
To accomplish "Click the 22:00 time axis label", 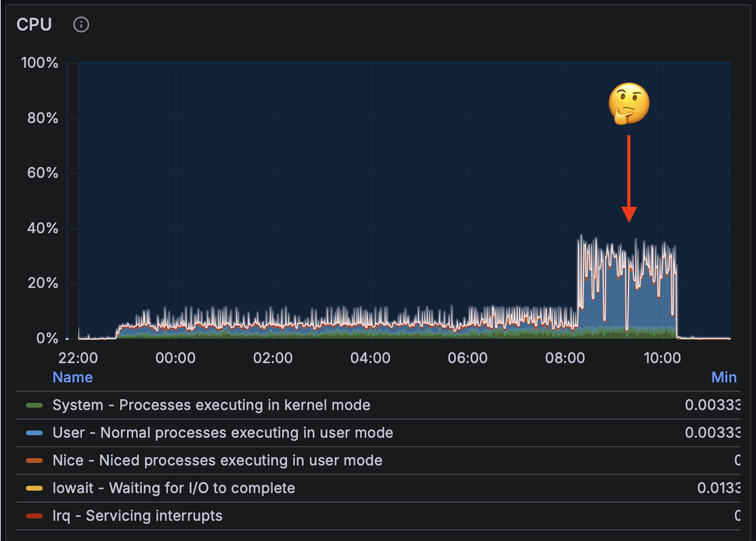I will (78, 357).
